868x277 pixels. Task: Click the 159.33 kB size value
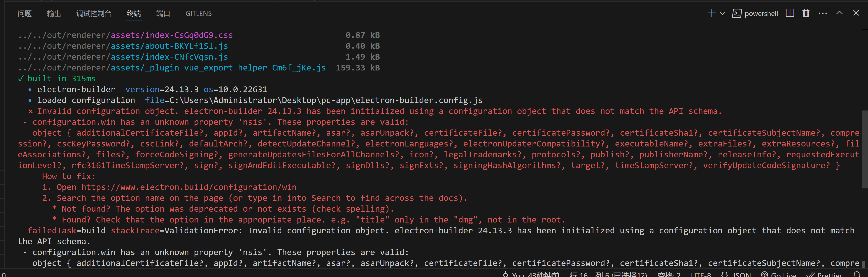(x=358, y=68)
